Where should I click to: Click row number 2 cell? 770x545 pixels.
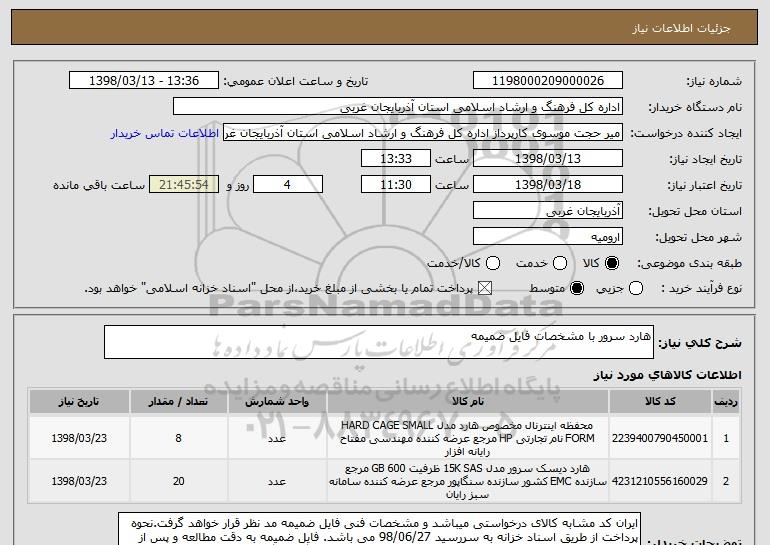point(726,481)
